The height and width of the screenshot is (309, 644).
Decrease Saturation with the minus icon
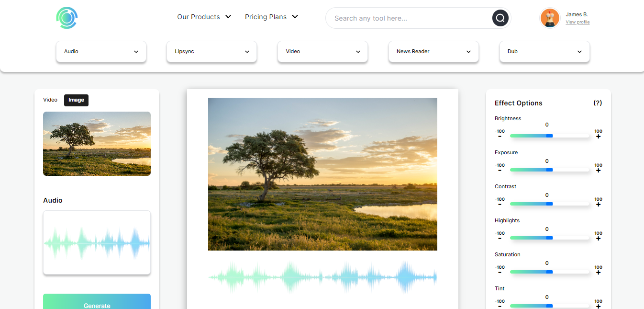[x=500, y=273]
